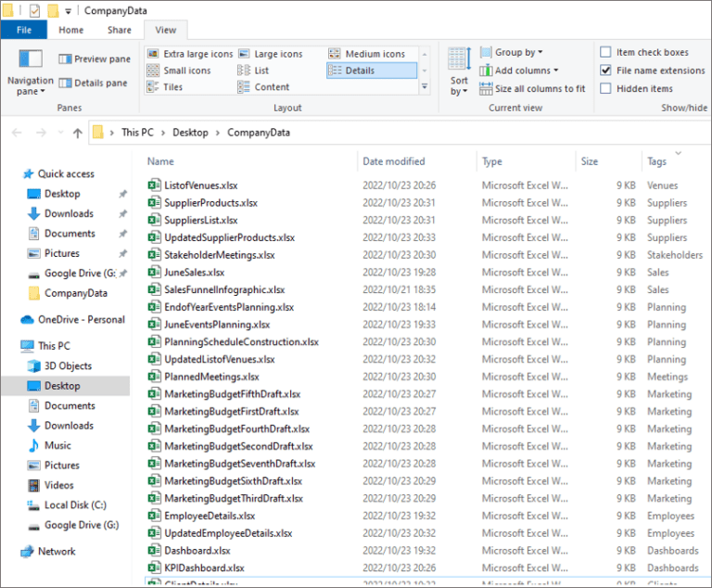Click Desktop in the address bar path
The image size is (712, 588).
(190, 133)
